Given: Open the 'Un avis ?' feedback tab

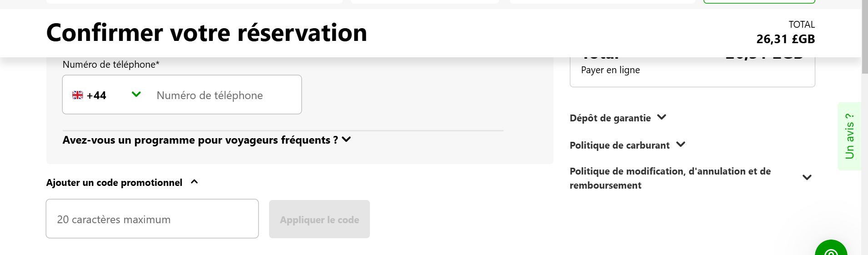Looking at the screenshot, I should (x=849, y=136).
